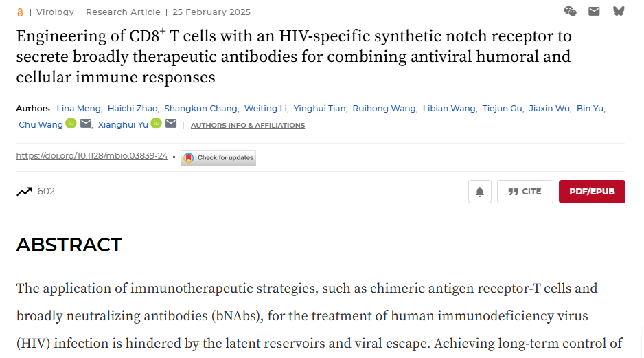Open the PDF/EPUB button
The height and width of the screenshot is (358, 644).
(x=592, y=192)
